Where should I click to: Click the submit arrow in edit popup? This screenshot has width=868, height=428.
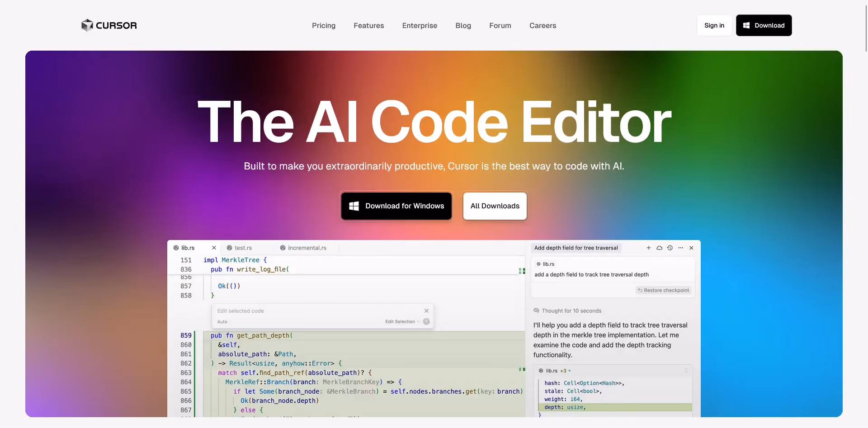[x=426, y=322]
